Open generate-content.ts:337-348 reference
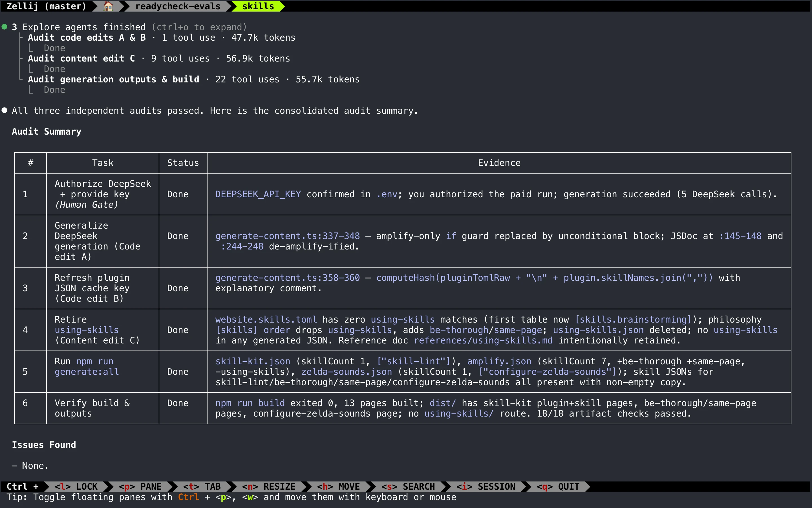812x508 pixels. [x=288, y=236]
